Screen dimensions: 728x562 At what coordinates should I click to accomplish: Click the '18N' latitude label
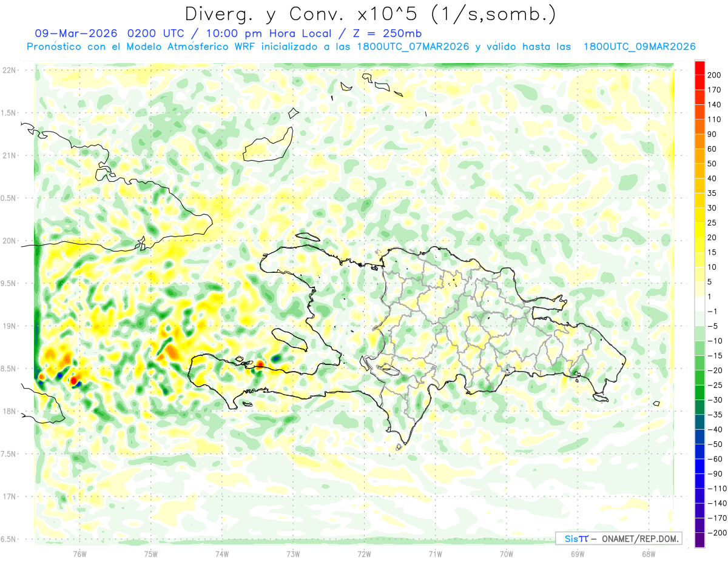click(8, 411)
